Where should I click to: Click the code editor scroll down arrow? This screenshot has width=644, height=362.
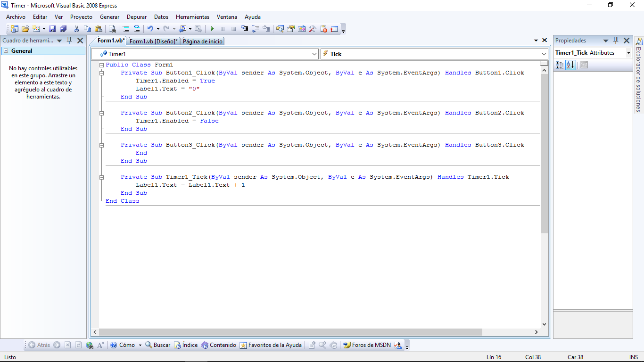pos(545,324)
